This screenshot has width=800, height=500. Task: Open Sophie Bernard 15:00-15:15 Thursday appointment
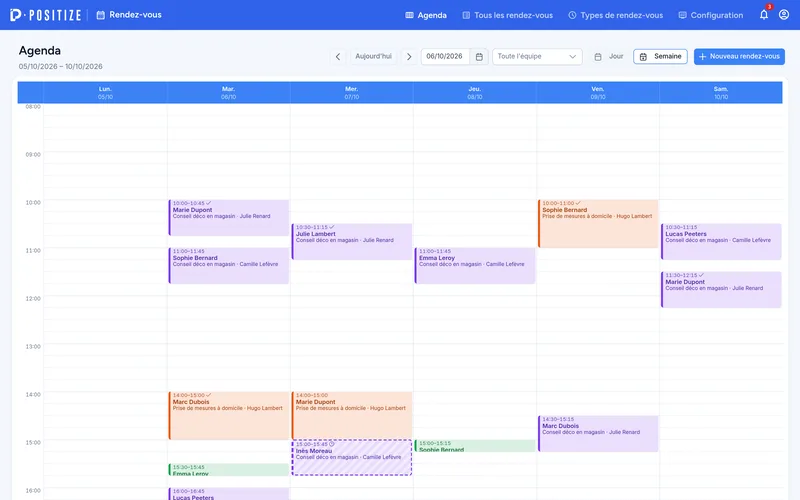(x=474, y=446)
